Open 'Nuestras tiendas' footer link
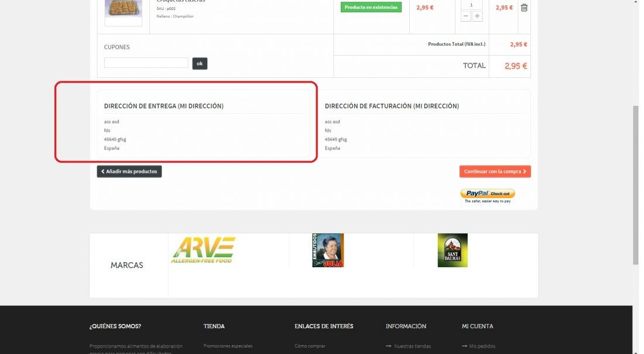This screenshot has height=354, width=644. click(412, 346)
